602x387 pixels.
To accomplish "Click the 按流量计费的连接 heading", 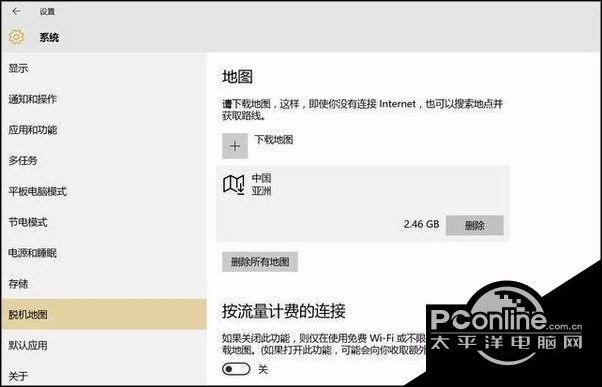I will click(284, 311).
